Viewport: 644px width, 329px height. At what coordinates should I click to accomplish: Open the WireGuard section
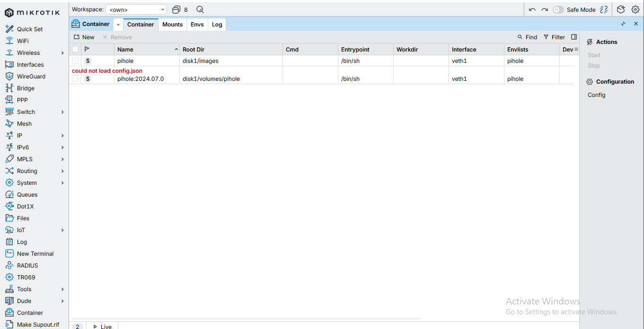(x=31, y=76)
